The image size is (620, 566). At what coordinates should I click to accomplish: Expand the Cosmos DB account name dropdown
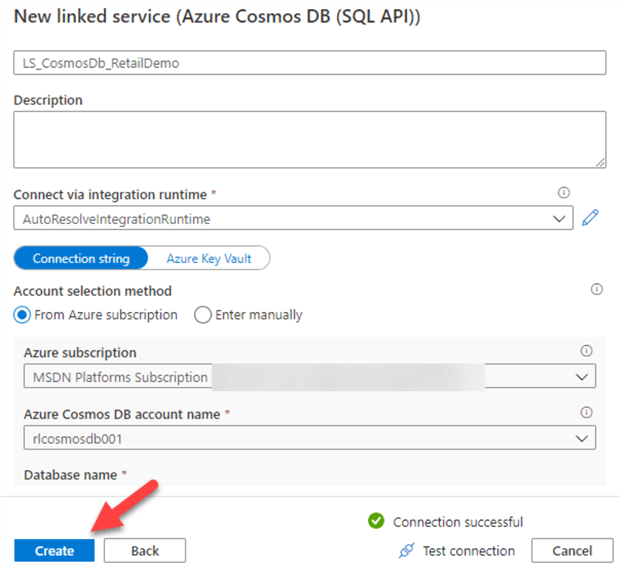click(581, 437)
